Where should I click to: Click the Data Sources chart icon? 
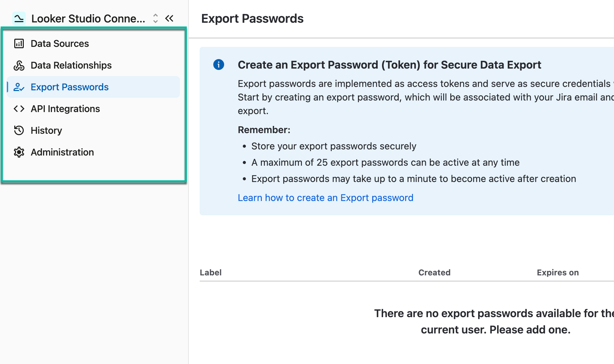click(x=19, y=43)
